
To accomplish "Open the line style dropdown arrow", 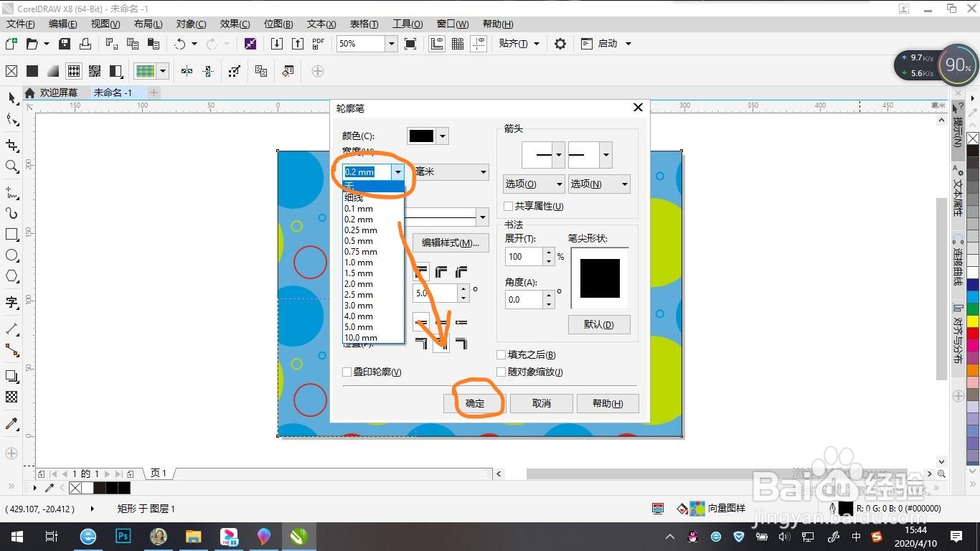I will coord(483,217).
